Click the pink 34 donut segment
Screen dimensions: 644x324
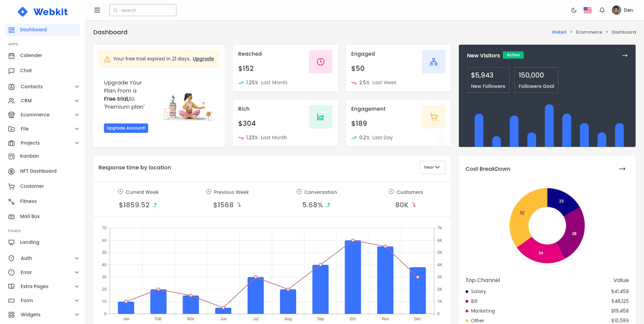point(541,252)
